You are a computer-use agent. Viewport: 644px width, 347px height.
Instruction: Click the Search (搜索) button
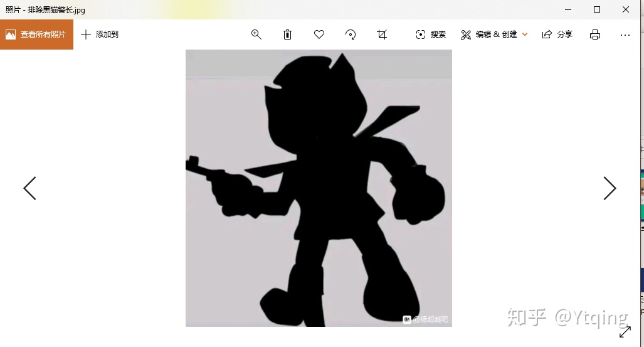click(431, 35)
